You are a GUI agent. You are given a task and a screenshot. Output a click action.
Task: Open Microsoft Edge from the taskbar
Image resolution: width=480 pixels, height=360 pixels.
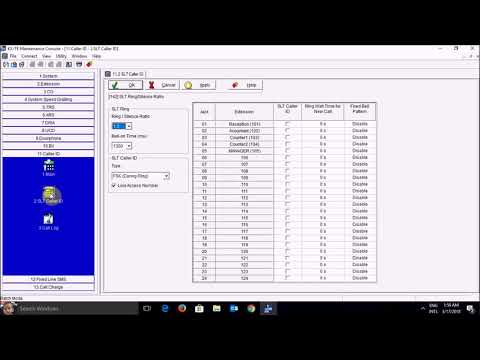pyautogui.click(x=165, y=309)
